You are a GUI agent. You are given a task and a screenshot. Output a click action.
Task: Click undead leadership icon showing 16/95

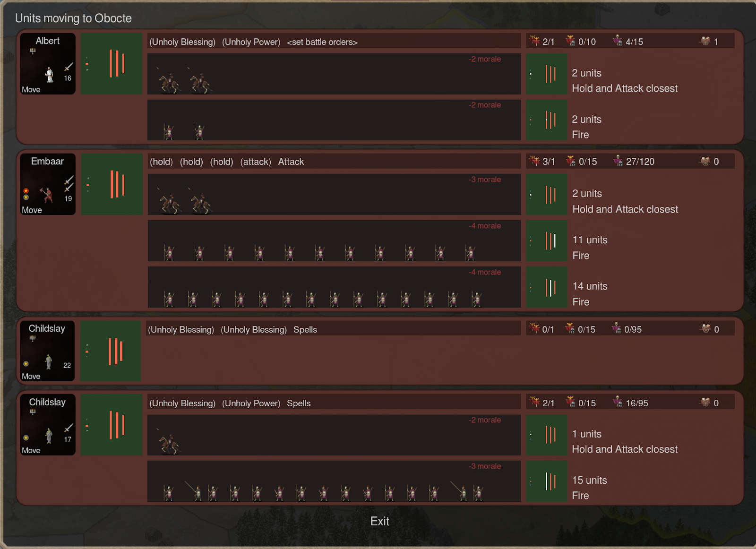pos(617,402)
